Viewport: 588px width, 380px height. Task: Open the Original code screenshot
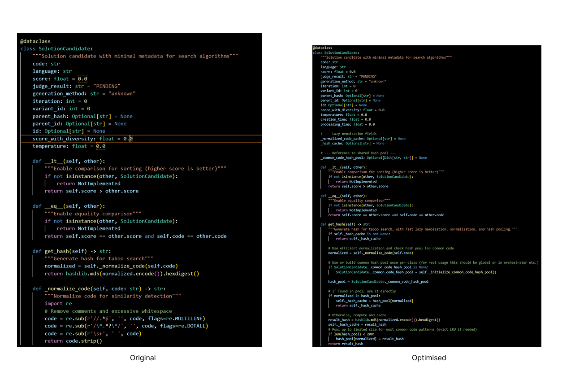(139, 190)
